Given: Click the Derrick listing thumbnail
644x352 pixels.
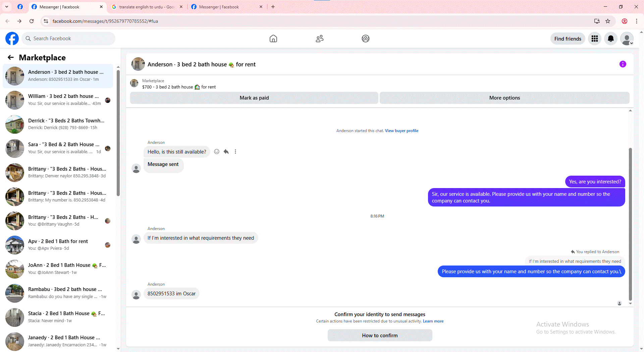Looking at the screenshot, I should [15, 124].
